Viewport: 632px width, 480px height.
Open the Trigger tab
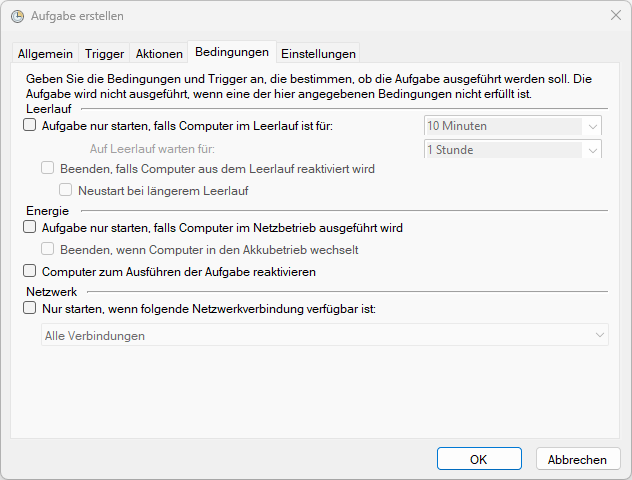tap(104, 54)
